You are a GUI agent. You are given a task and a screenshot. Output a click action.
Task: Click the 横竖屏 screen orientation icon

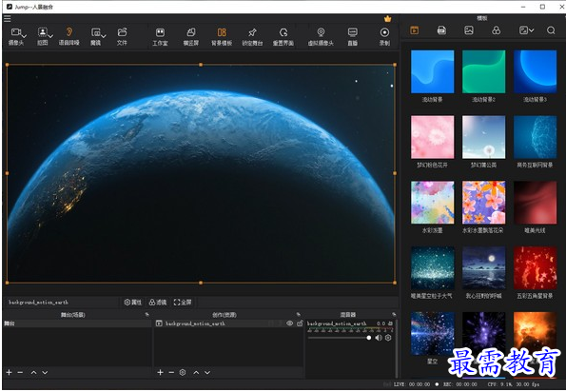[191, 32]
